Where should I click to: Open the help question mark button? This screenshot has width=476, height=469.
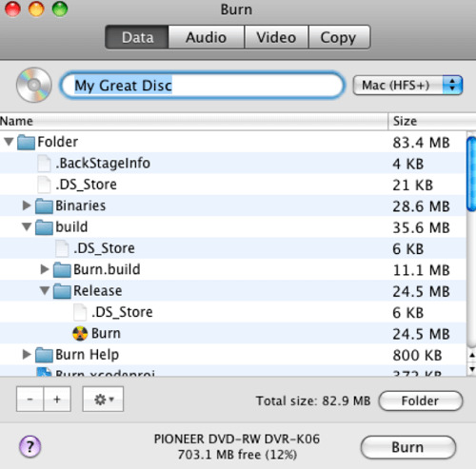[x=30, y=446]
